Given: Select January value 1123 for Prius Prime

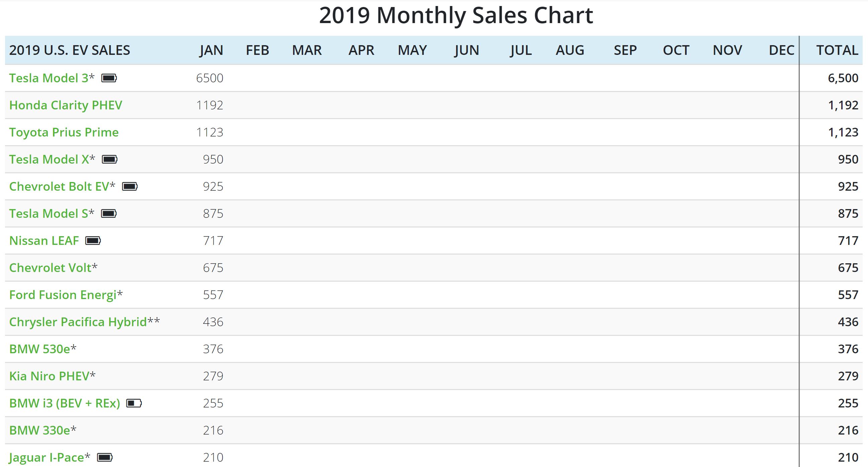Looking at the screenshot, I should coord(209,132).
